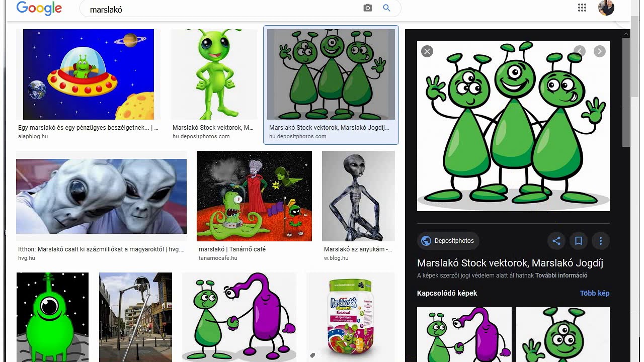
Task: Open the Marslakócskák gummy vitamin jar thumbnail
Action: click(350, 317)
